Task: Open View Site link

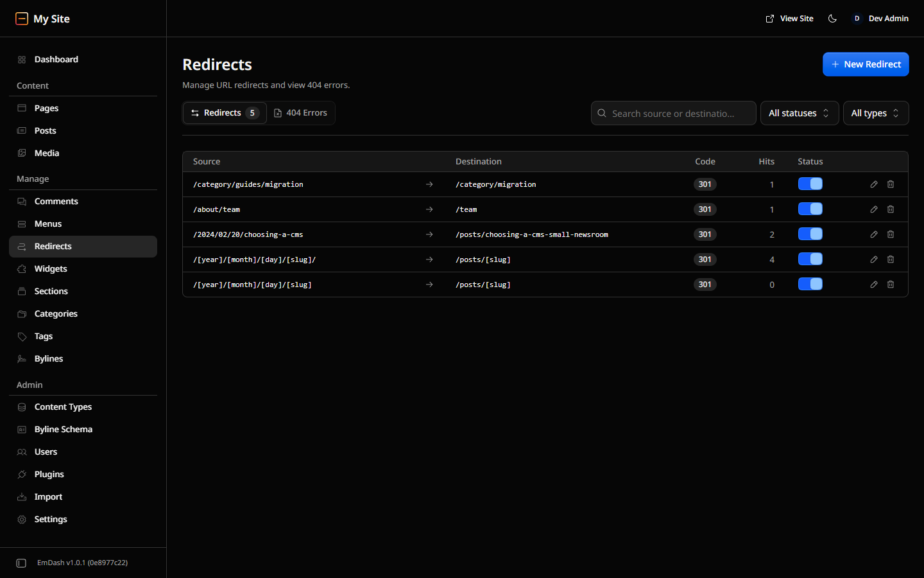Action: point(789,19)
